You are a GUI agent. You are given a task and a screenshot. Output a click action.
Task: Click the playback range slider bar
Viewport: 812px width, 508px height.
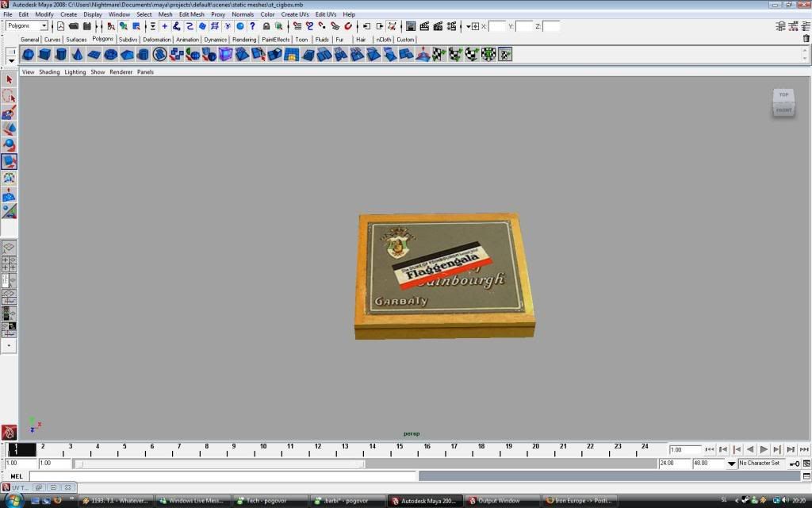point(220,464)
